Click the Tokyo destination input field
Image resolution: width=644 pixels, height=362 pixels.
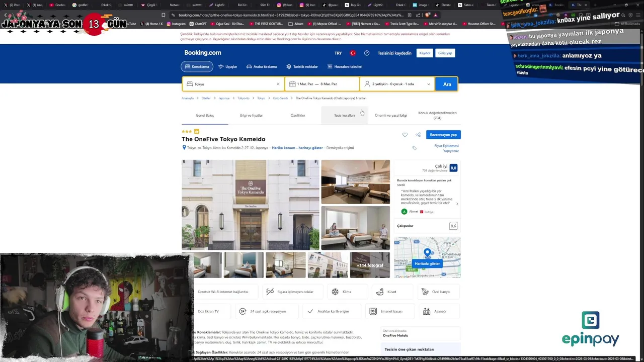(x=233, y=84)
